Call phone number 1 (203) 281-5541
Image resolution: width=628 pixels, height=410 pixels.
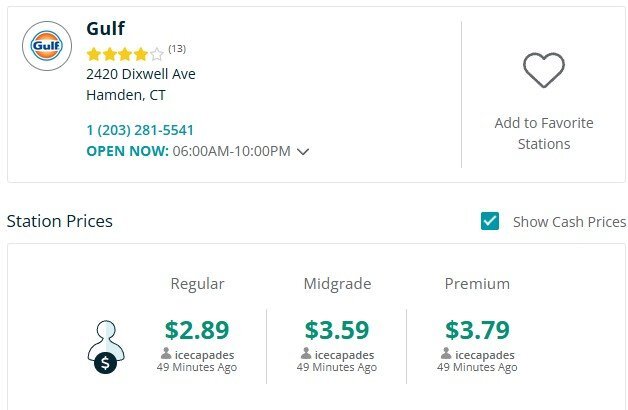140,130
